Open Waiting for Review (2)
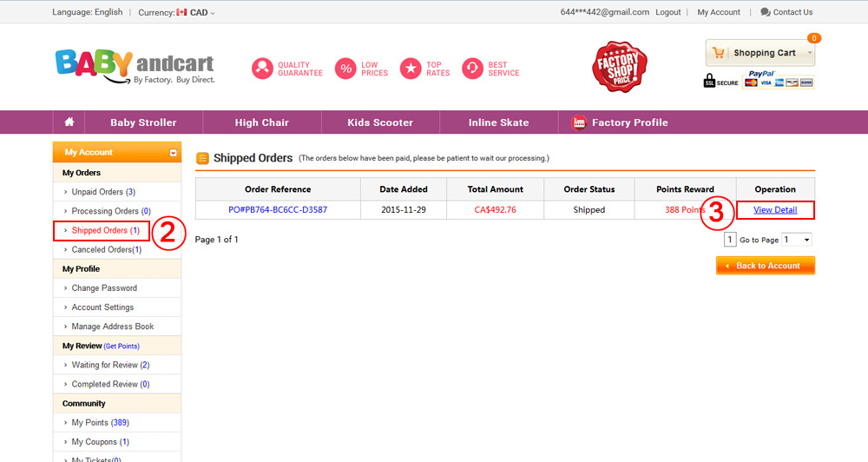868x462 pixels. point(110,365)
